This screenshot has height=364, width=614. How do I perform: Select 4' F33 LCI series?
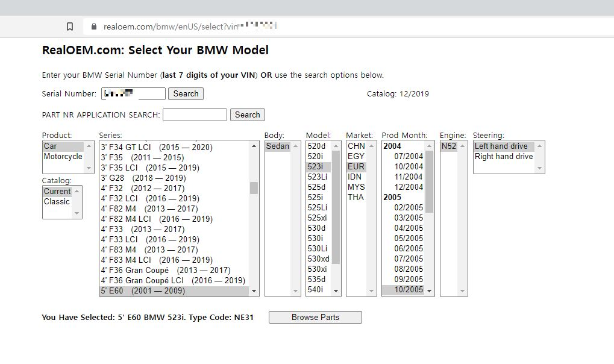(174, 239)
